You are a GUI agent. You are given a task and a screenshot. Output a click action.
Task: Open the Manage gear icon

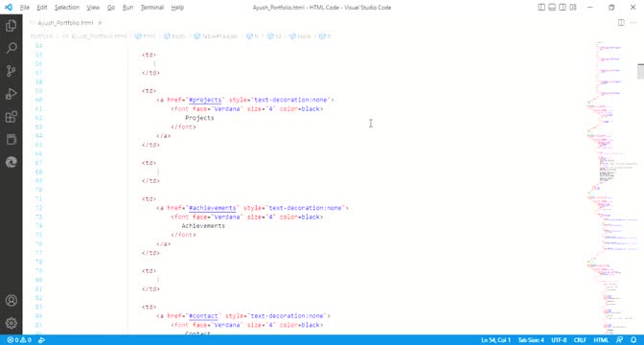(11, 323)
